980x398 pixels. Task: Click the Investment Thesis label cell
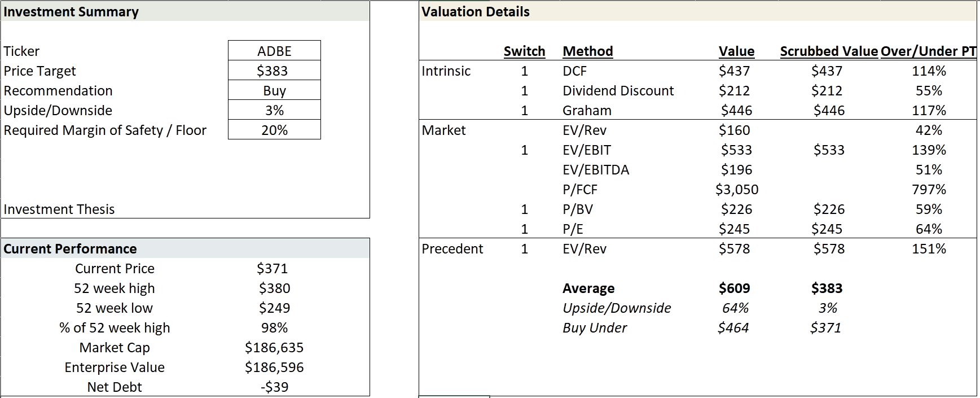pyautogui.click(x=59, y=209)
